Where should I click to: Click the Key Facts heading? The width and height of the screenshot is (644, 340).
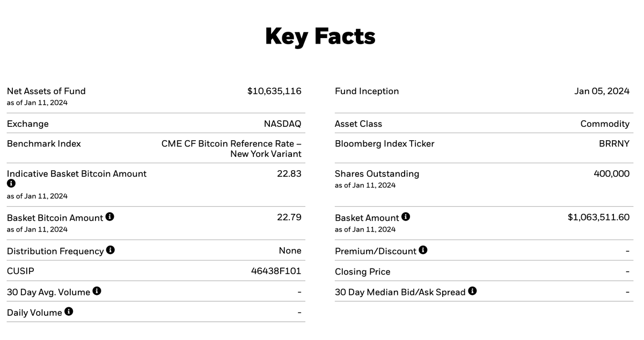(x=320, y=37)
